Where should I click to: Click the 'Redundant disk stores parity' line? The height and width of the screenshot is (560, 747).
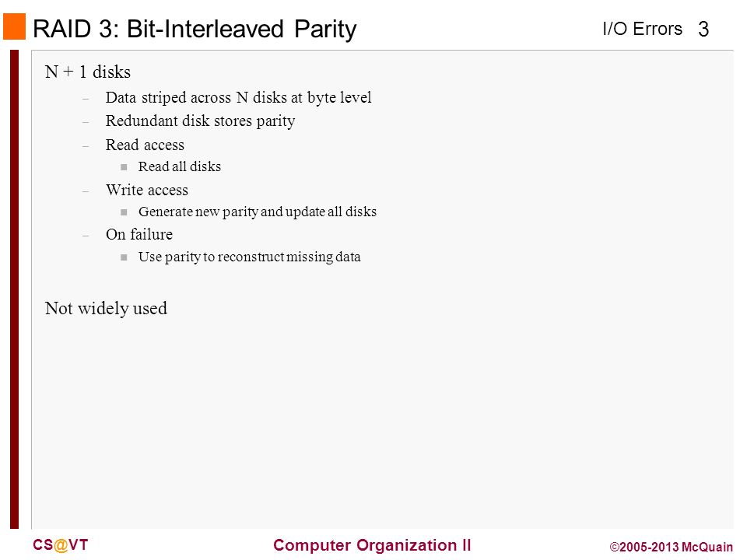click(200, 121)
